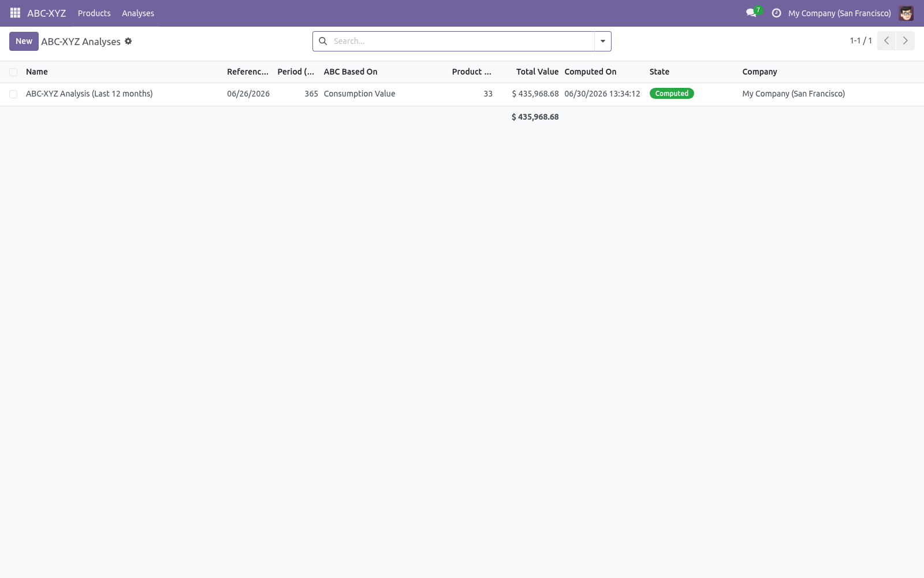Sort by the Period column header
924x578 pixels.
click(297, 72)
